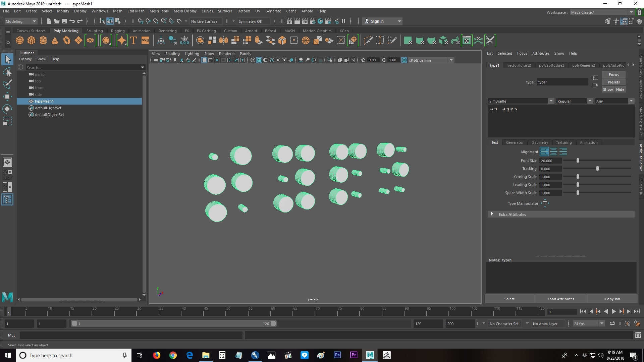Create a polygon cylinder from shelf
This screenshot has width=644, height=362.
tap(43, 41)
